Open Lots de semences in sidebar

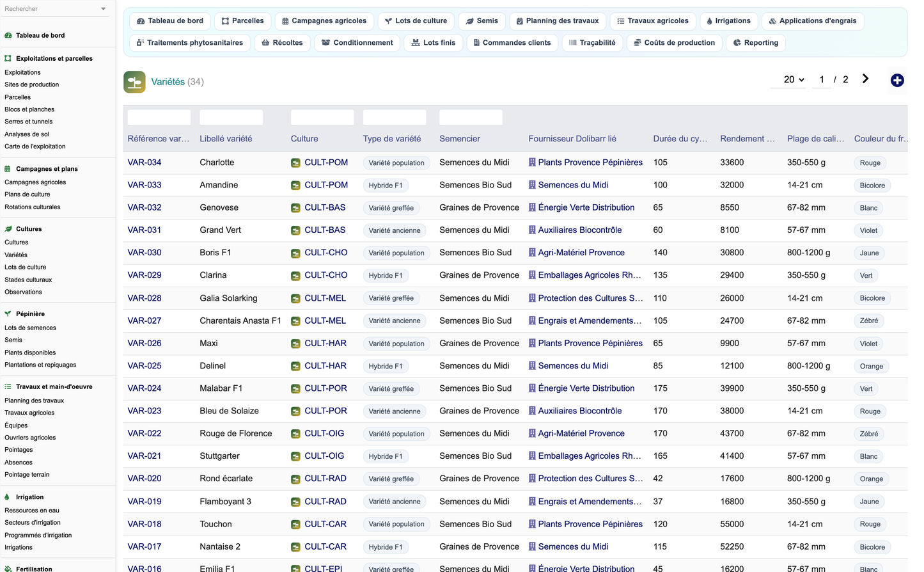point(30,328)
